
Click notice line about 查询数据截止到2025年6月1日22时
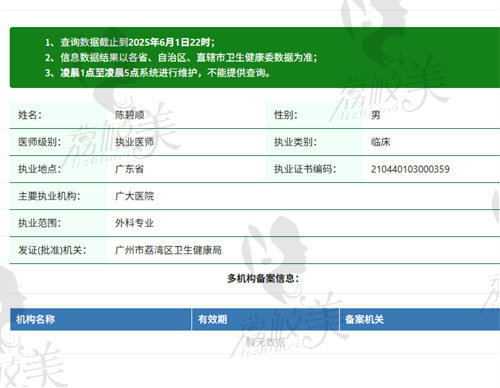(130, 42)
